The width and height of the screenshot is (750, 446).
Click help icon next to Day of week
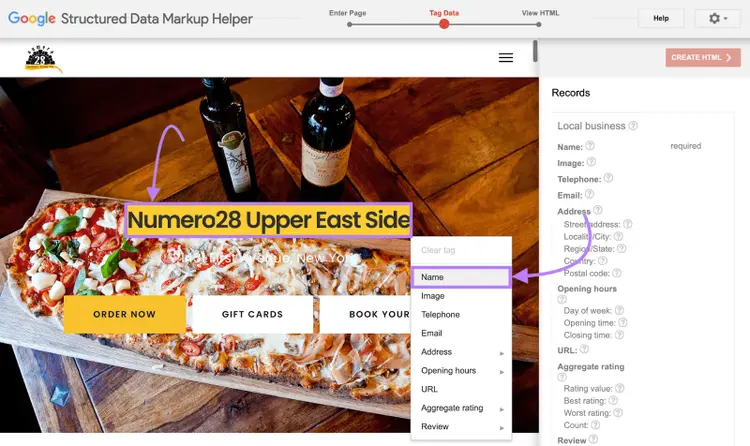[619, 310]
